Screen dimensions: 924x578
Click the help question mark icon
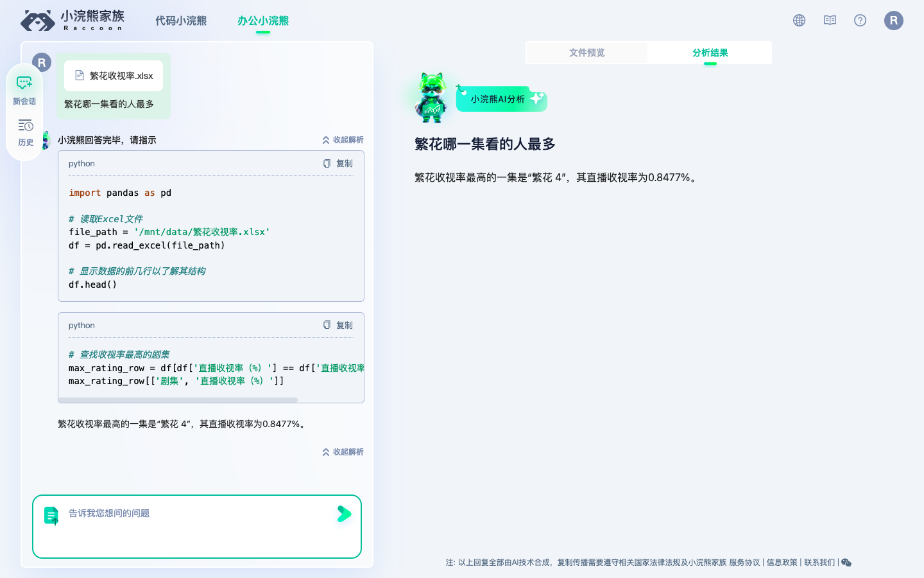860,20
